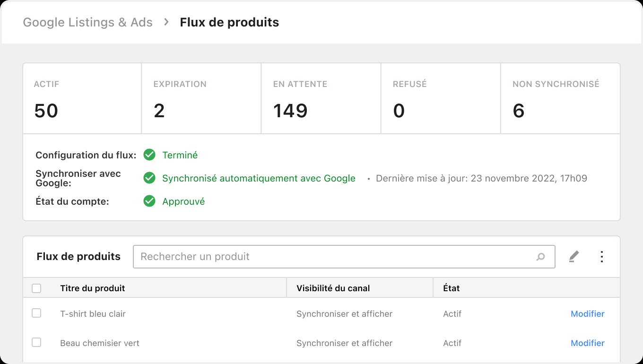Click the check icon for Google sync status
The width and height of the screenshot is (643, 364).
[149, 178]
